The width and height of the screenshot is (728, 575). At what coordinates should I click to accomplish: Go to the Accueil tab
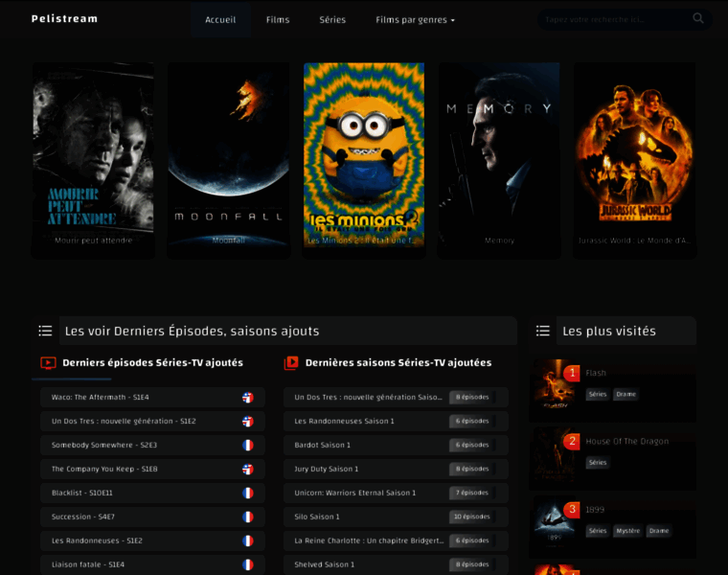click(220, 20)
